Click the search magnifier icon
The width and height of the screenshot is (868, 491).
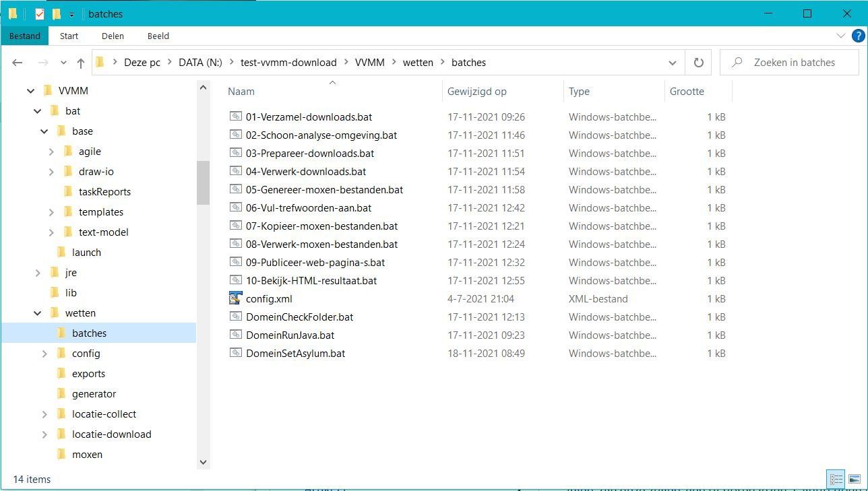tap(737, 63)
